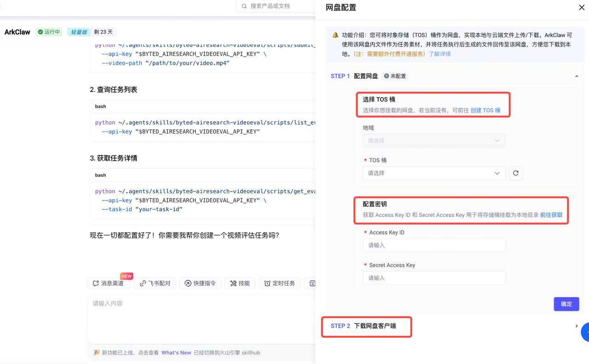Click the --video-path "/path/to/your/video.mp4" code line
Viewport: 589px width, 364px height.
click(166, 63)
